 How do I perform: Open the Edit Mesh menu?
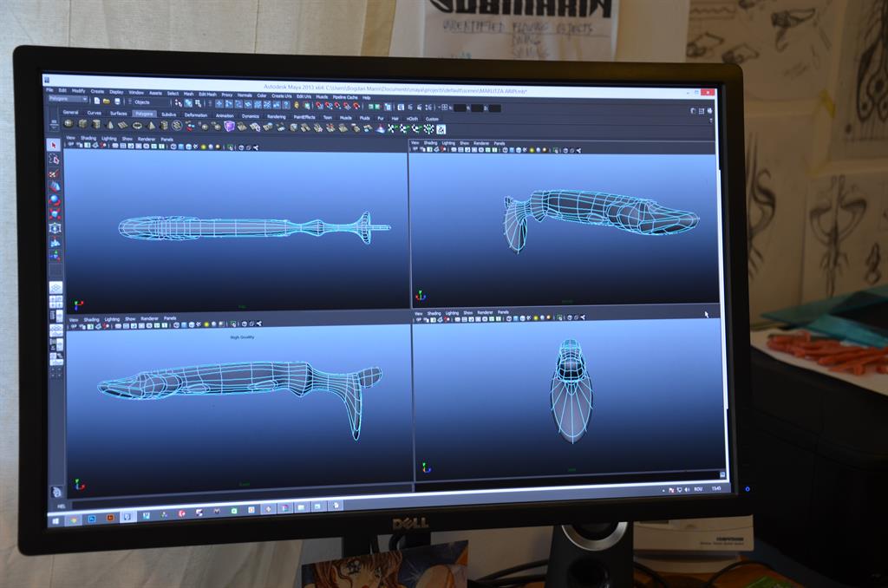click(x=207, y=94)
